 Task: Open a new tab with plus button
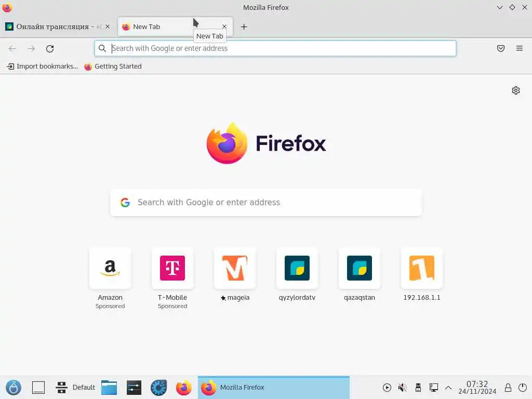tap(244, 27)
